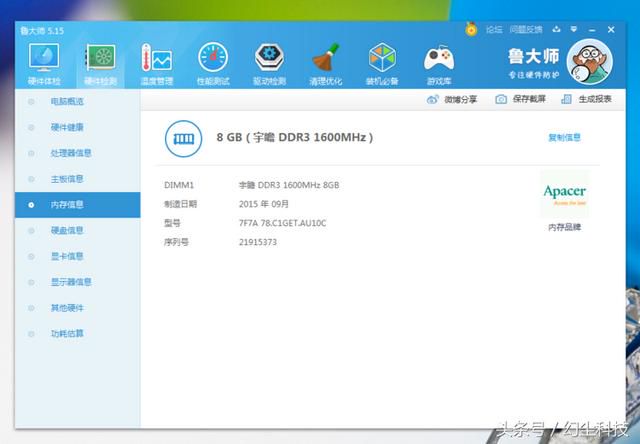Click the 内存品牌 caption under the logo
Viewport: 640px width, 444px height.
pos(564,227)
